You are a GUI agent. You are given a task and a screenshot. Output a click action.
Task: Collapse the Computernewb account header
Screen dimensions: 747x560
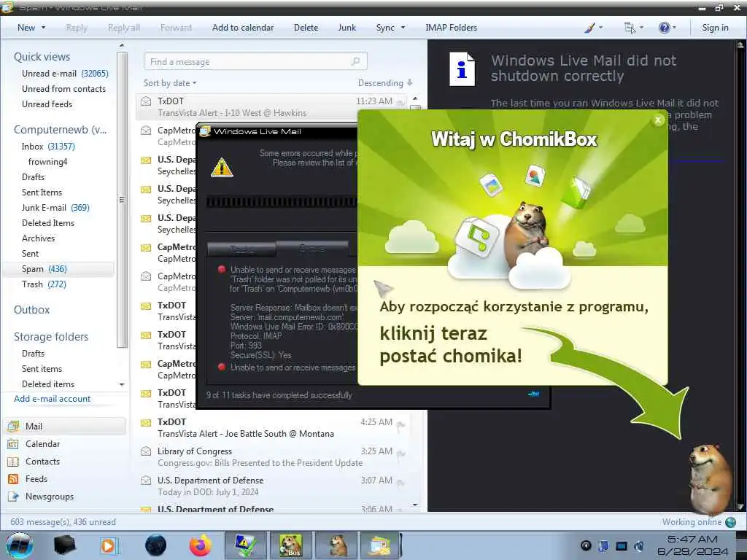(x=61, y=130)
